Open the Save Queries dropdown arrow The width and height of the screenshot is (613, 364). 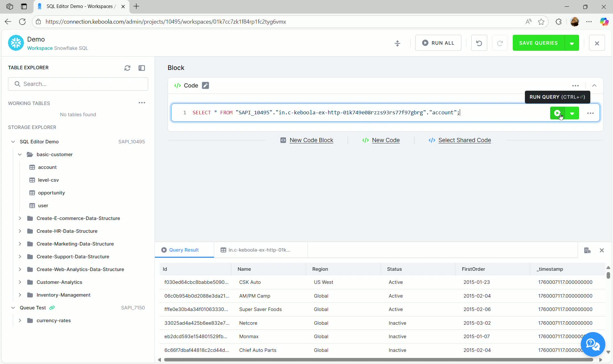coord(572,43)
